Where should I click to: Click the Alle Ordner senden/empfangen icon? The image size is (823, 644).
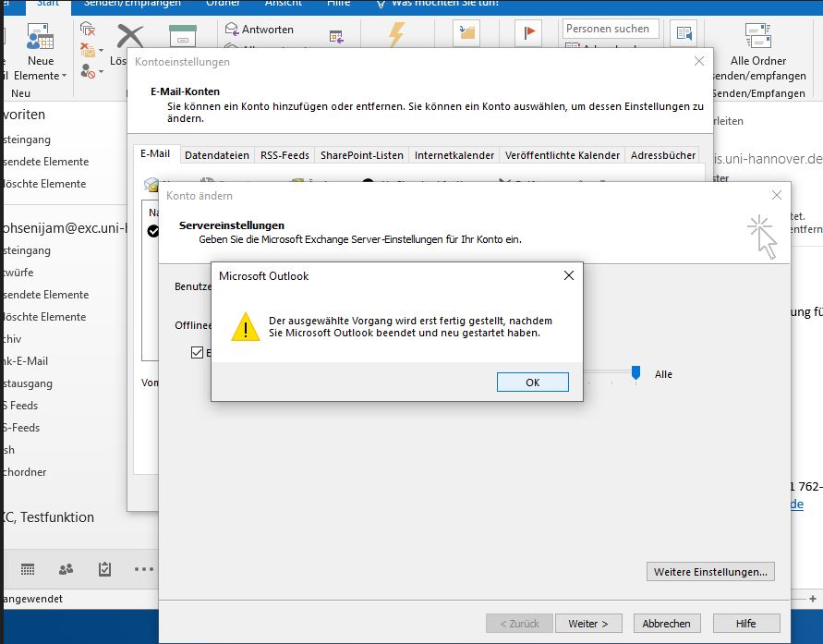[x=758, y=36]
